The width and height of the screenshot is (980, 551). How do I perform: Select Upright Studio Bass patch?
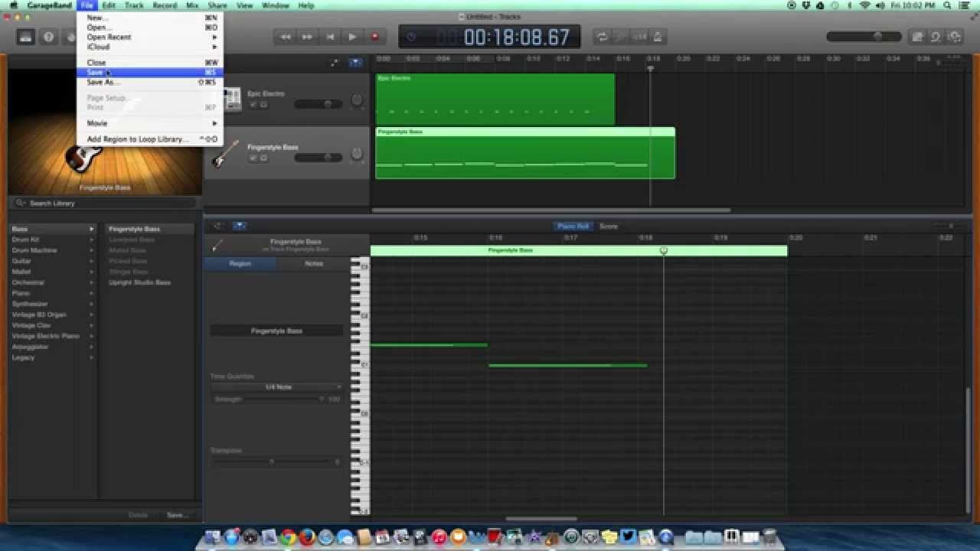click(139, 282)
